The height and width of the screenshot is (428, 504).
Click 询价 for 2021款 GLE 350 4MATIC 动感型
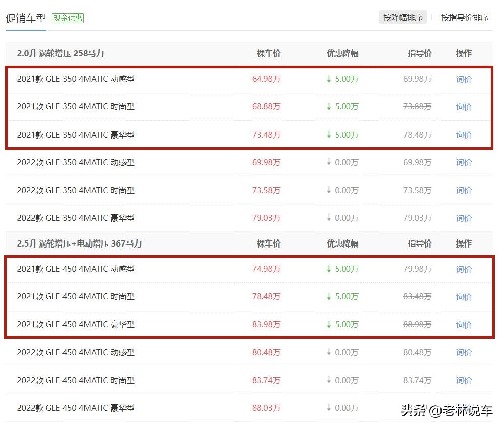pos(463,79)
